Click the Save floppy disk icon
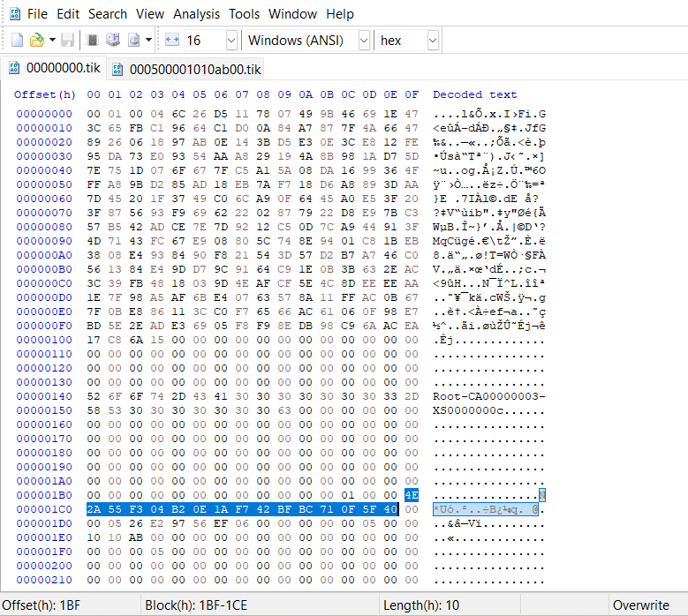The height and width of the screenshot is (616, 688). (x=68, y=41)
